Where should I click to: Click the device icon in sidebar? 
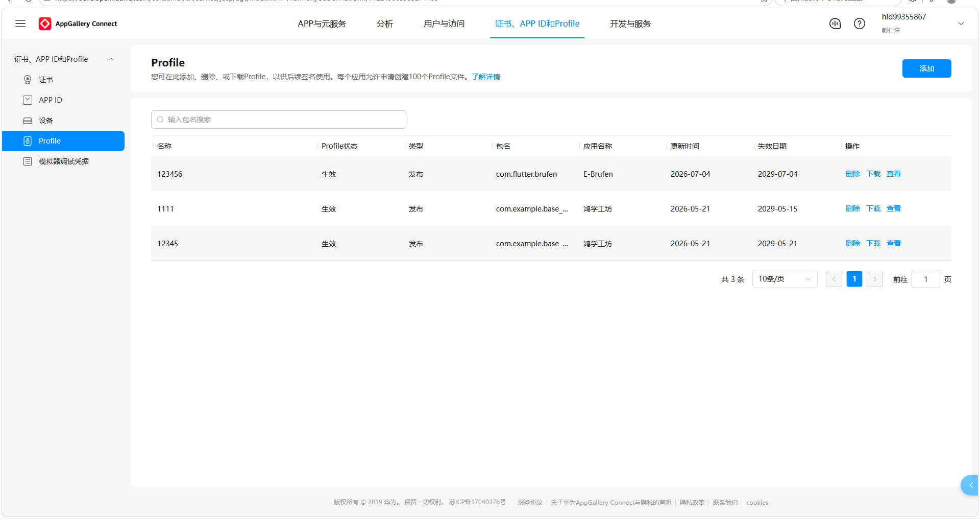pos(28,121)
